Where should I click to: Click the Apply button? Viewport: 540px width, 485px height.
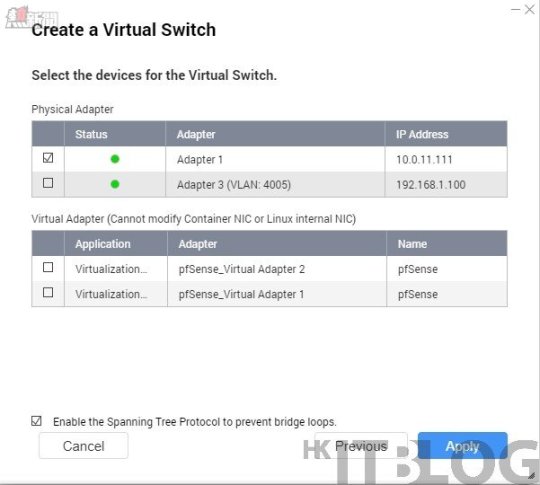(463, 446)
